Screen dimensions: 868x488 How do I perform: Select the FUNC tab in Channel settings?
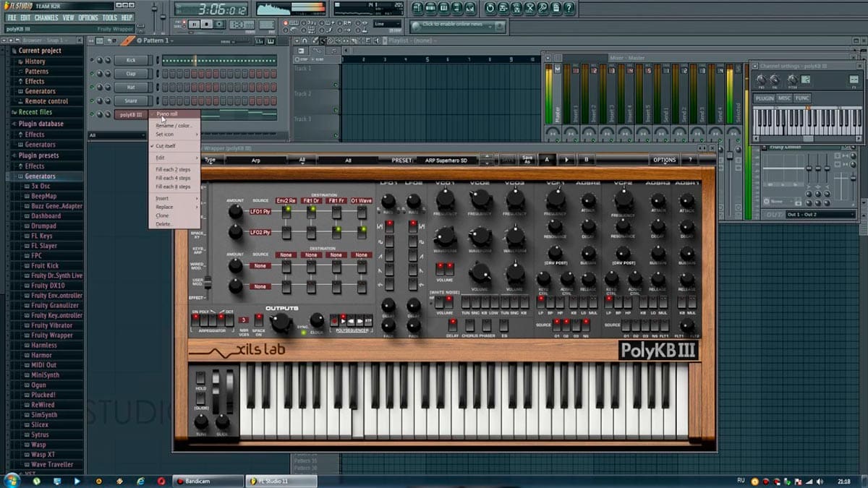(x=802, y=98)
